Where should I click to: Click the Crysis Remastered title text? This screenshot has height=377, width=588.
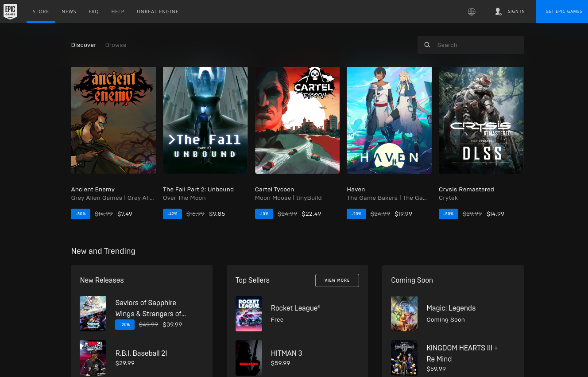466,189
